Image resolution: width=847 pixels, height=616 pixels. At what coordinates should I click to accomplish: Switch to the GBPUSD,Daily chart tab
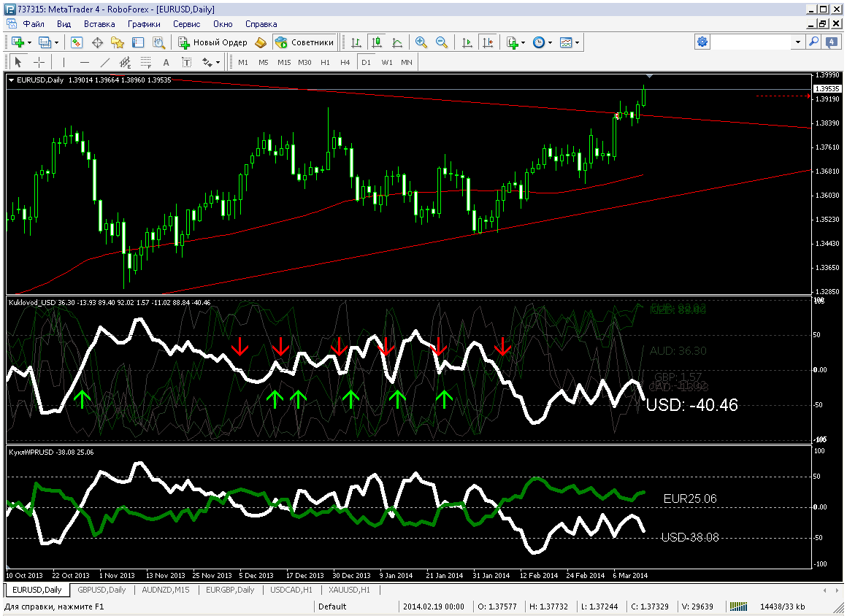(x=101, y=590)
